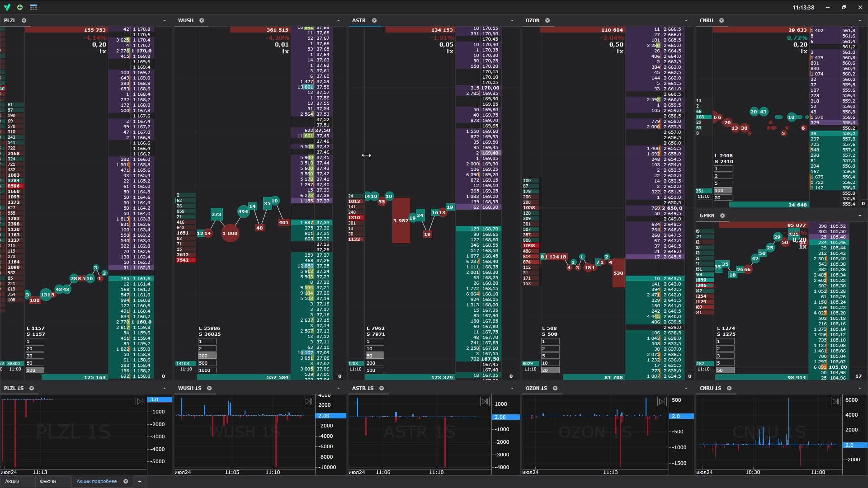Close the WUSH order book panel
Viewport: 868px width, 488px height.
point(202,20)
